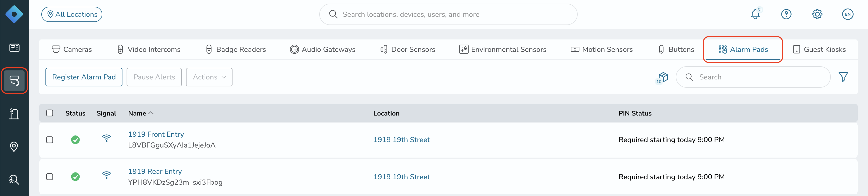This screenshot has width=868, height=196.
Task: Switch to the Guest Kiosks tab
Action: click(x=819, y=50)
